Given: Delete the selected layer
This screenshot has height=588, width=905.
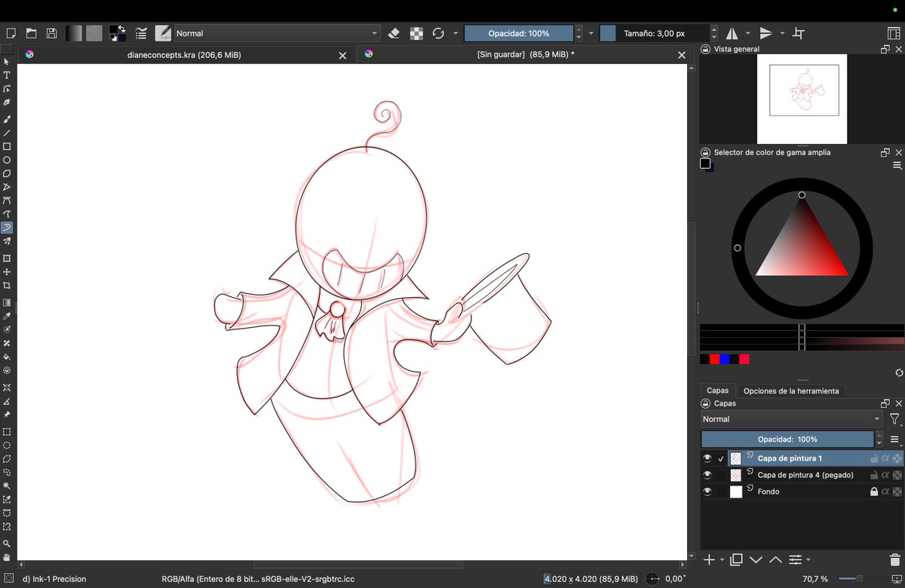Looking at the screenshot, I should tap(894, 560).
